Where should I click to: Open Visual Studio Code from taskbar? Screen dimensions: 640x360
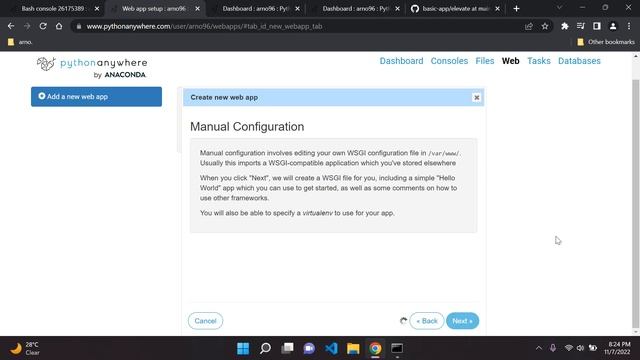(x=331, y=349)
